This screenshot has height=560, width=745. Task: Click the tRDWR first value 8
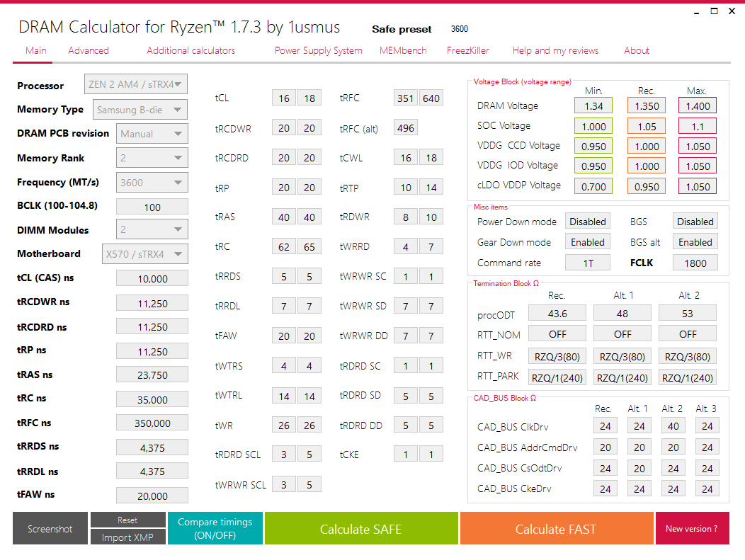pos(406,217)
